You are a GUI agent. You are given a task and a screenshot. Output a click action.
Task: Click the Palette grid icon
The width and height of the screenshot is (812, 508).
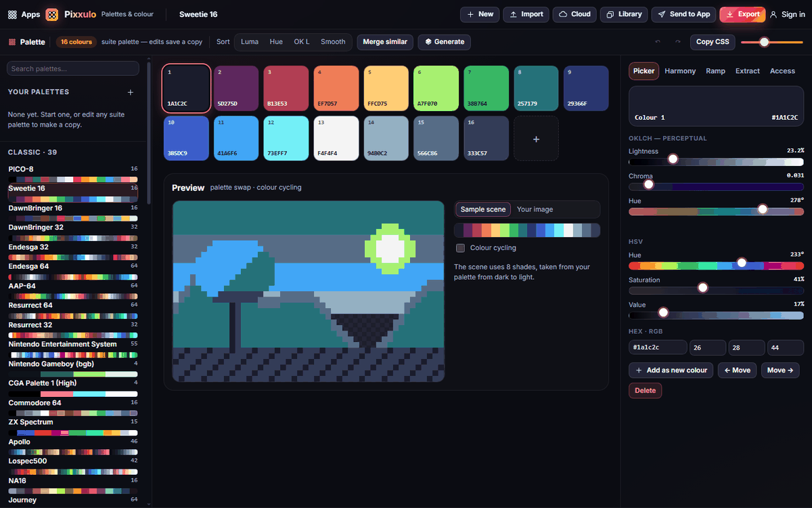[12, 42]
